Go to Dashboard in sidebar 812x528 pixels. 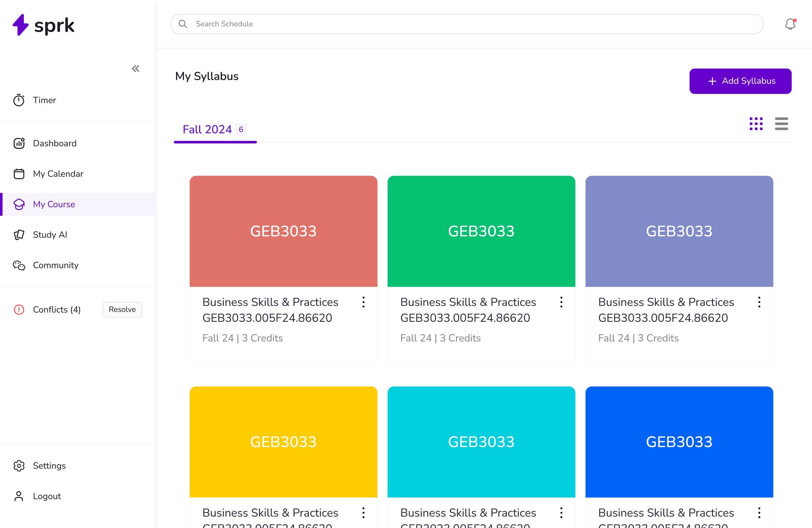point(54,144)
